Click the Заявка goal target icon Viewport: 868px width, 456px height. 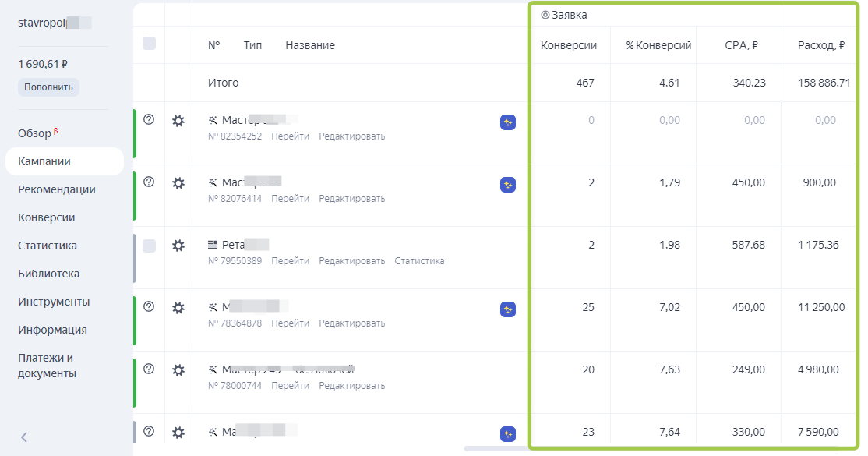pos(545,15)
